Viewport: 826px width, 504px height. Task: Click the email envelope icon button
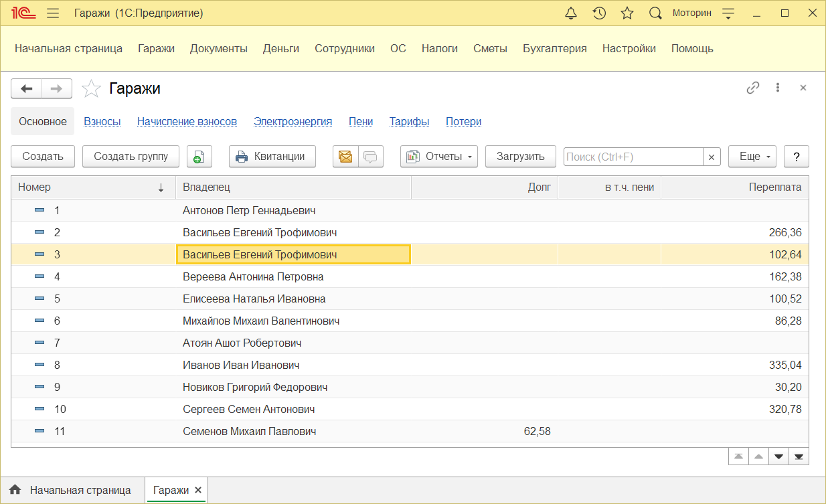(345, 157)
